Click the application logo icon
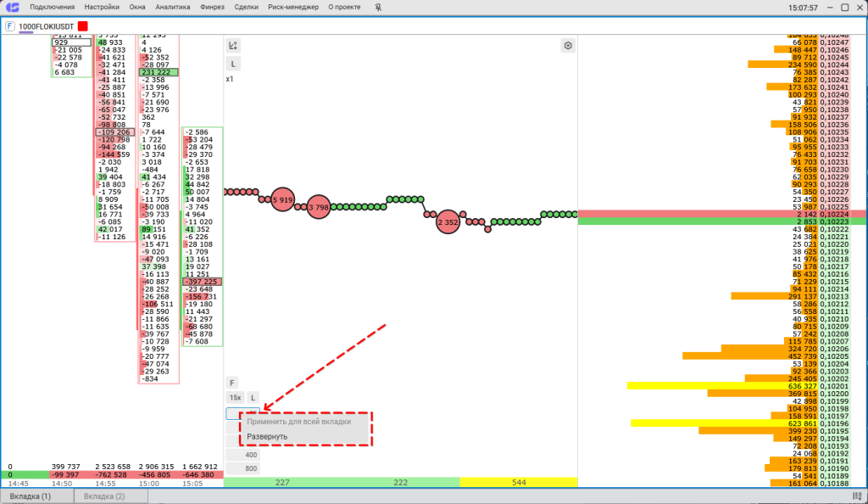The height and width of the screenshot is (504, 868). click(x=12, y=7)
